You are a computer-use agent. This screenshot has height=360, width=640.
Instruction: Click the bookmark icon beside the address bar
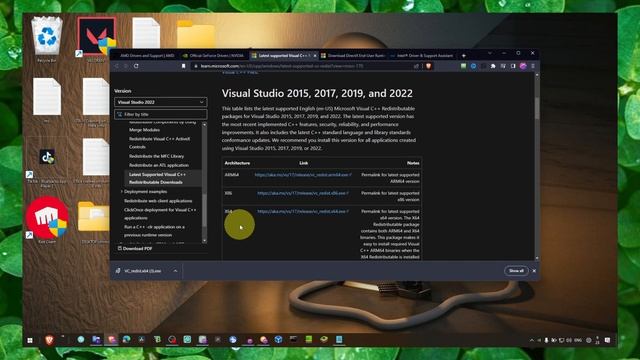(183, 66)
